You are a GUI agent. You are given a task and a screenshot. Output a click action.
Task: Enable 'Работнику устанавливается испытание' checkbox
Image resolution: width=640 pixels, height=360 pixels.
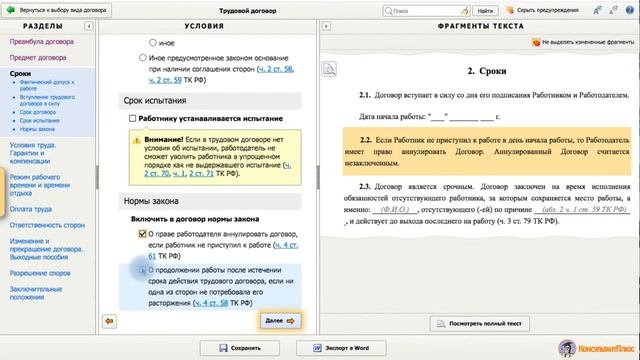(132, 118)
